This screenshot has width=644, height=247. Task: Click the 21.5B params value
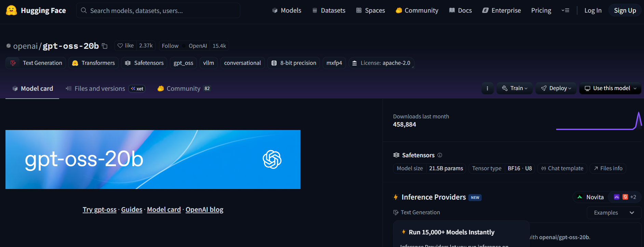446,169
